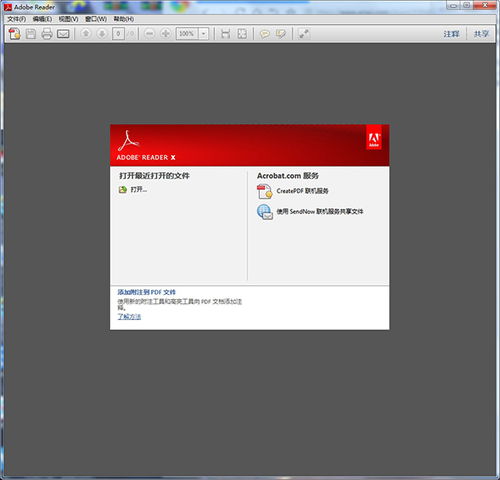Go to previous page arrow
Screen dimensions: 500x480
86,34
